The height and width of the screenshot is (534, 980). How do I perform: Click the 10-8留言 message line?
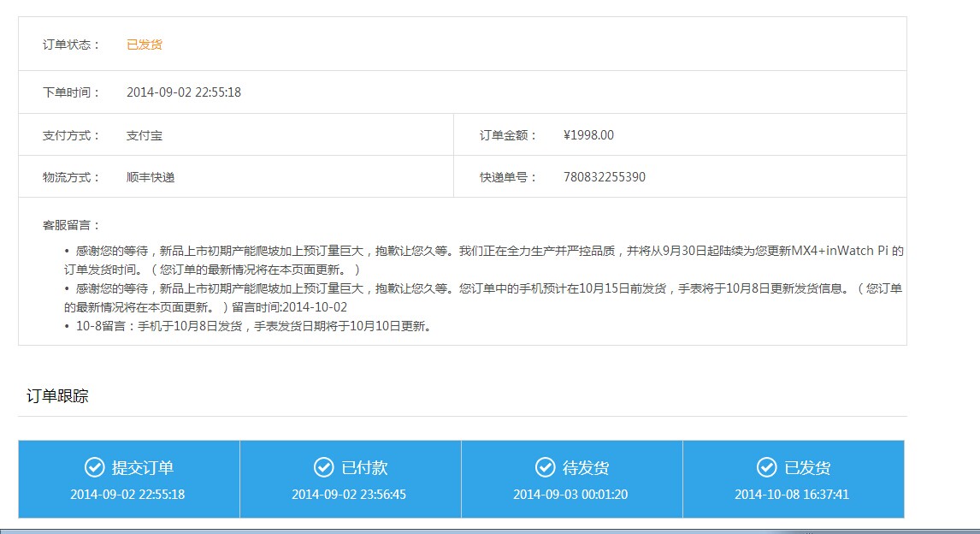point(248,326)
